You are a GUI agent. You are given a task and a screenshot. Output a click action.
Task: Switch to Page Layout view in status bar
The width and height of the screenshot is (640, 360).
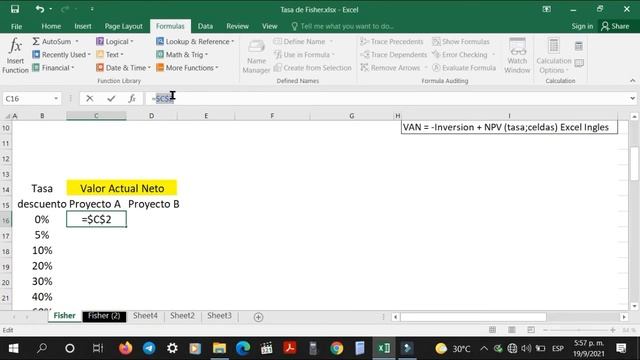pos(512,330)
